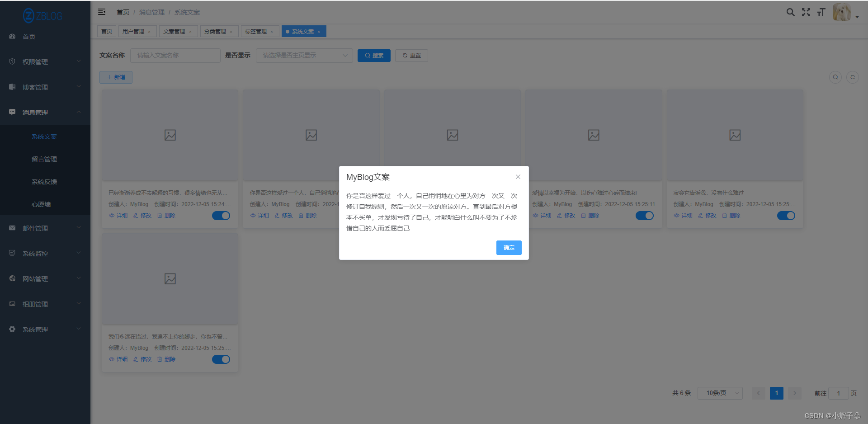Toggle display switch on card 已经渐渐养成
868x424 pixels.
221,216
